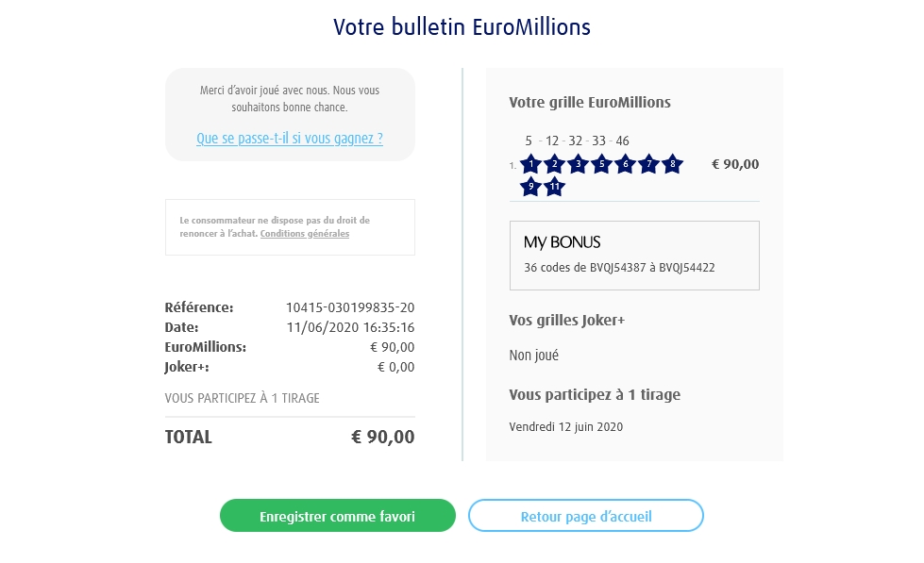This screenshot has width=924, height=563.
Task: Click the TOTAL € 90,00 amount
Action: click(382, 438)
